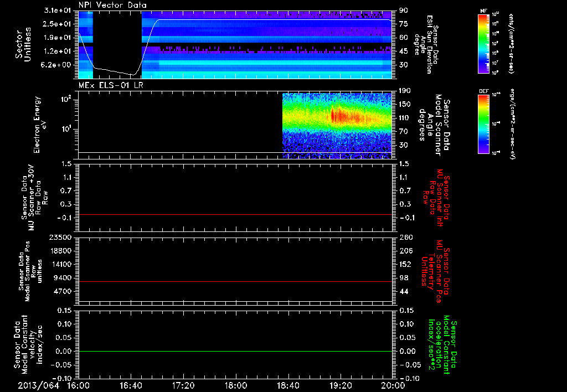Image resolution: width=567 pixels, height=392 pixels.
Task: Click the 'MU Scanner +30V Raw Data' axis title
Action: pos(35,198)
